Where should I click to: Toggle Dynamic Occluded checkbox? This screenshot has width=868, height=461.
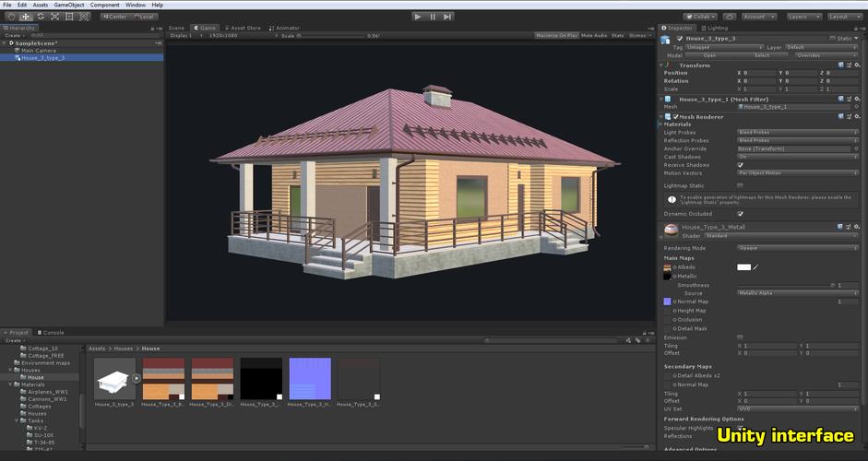coord(741,214)
